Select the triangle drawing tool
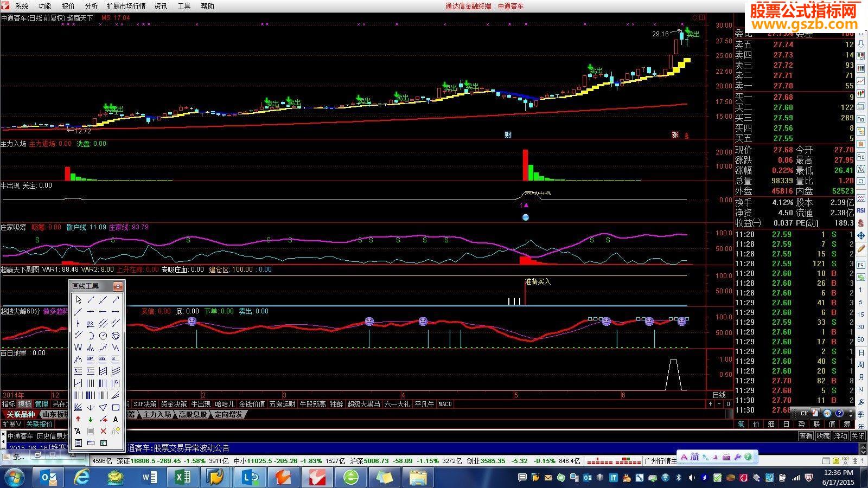The image size is (868, 488). [103, 407]
